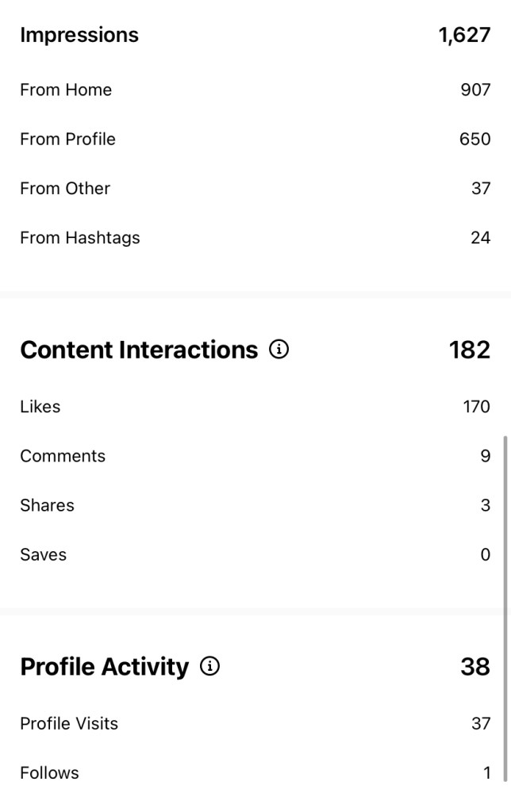511x812 pixels.
Task: Tap the "From Profile" label
Action: 67,139
